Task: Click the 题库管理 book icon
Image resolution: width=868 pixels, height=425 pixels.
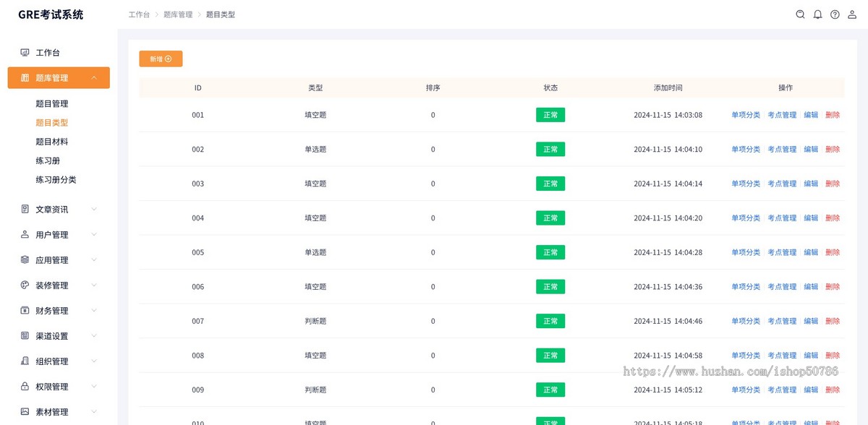Action: tap(25, 78)
